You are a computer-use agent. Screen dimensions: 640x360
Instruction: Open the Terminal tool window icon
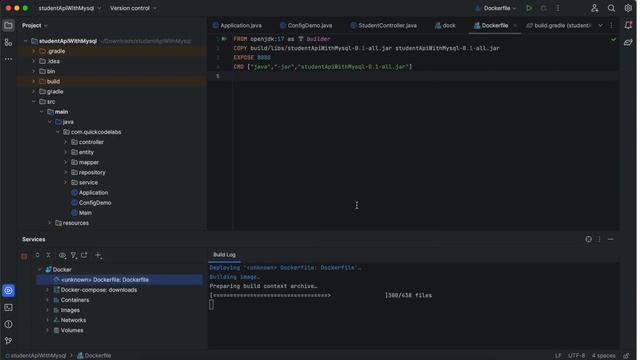tap(8, 308)
